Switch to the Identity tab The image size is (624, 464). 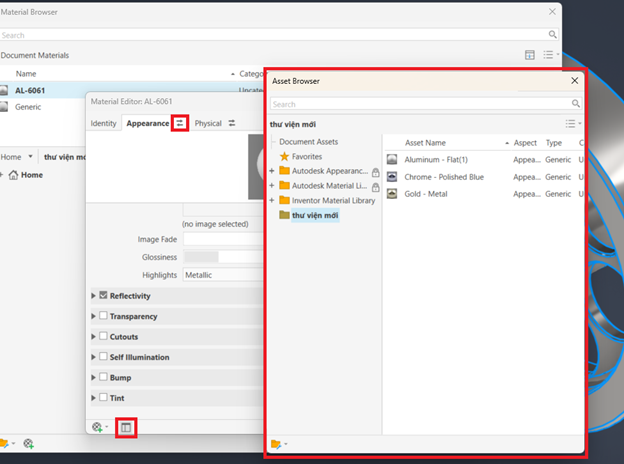(103, 123)
